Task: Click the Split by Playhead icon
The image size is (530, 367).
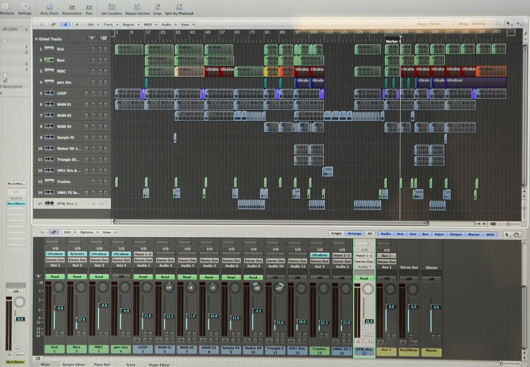Action: [x=179, y=7]
